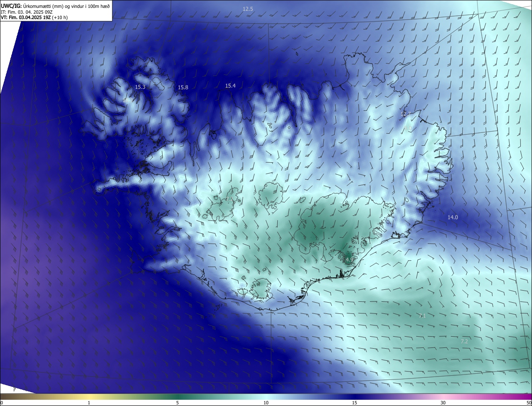Image resolution: width=532 pixels, height=406 pixels.
Task: Click the faint 9.0 value label
Action: point(408,128)
